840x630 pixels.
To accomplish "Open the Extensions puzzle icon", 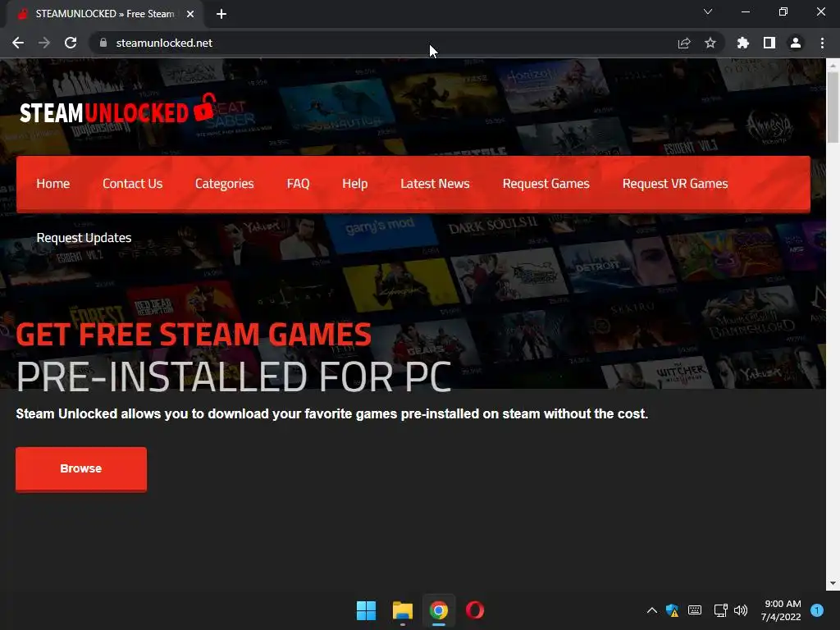I will point(743,43).
